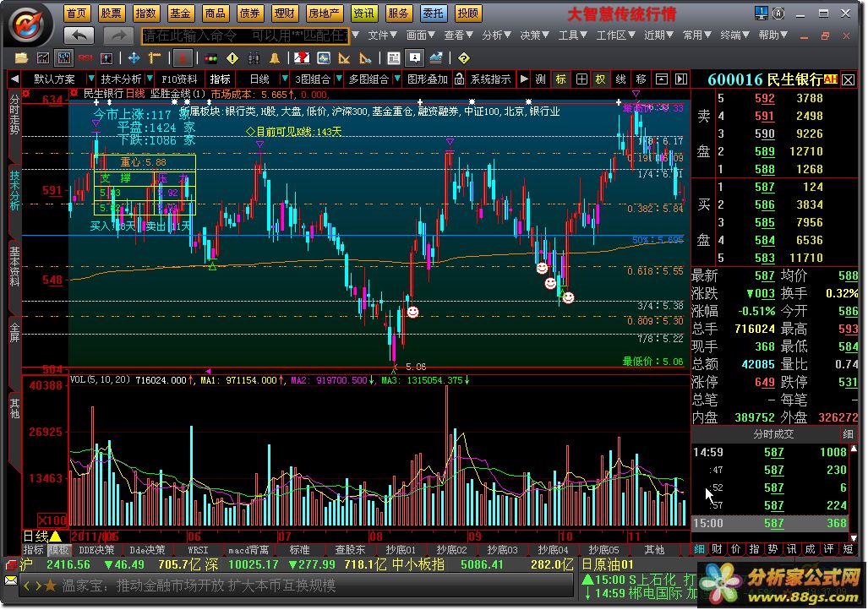Image resolution: width=868 pixels, height=610 pixels.
Task: Click the envelope message icon at bottom left
Action: pos(10,580)
